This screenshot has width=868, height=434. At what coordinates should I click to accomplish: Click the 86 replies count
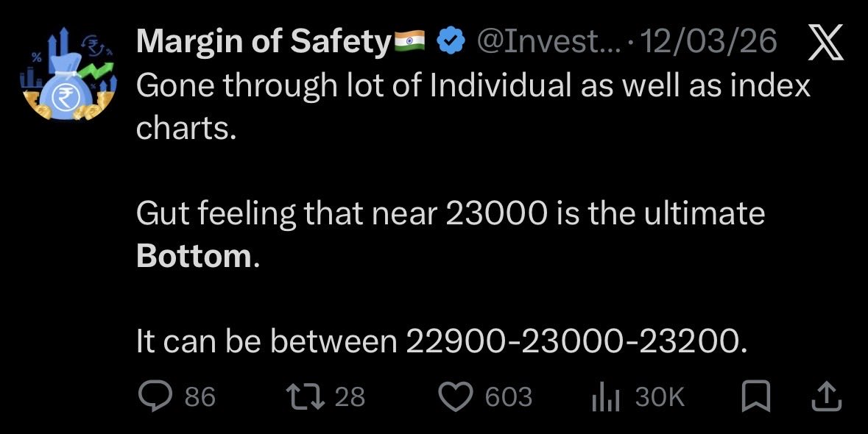pos(200,397)
